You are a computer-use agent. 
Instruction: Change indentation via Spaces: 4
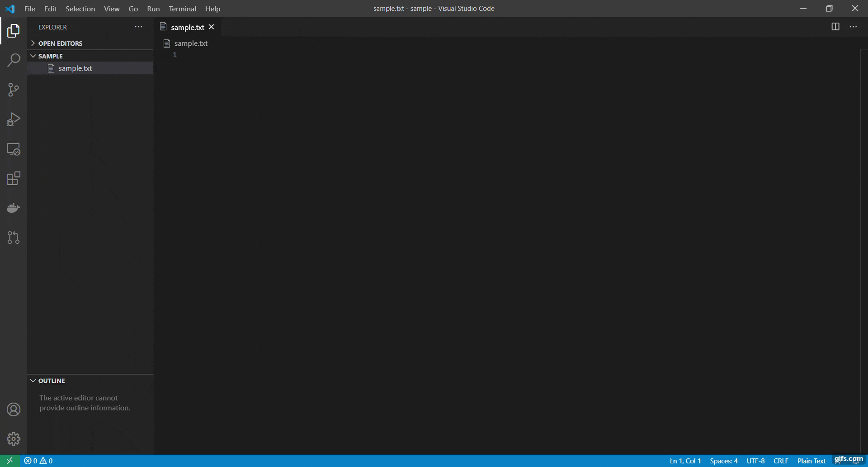[723, 461]
